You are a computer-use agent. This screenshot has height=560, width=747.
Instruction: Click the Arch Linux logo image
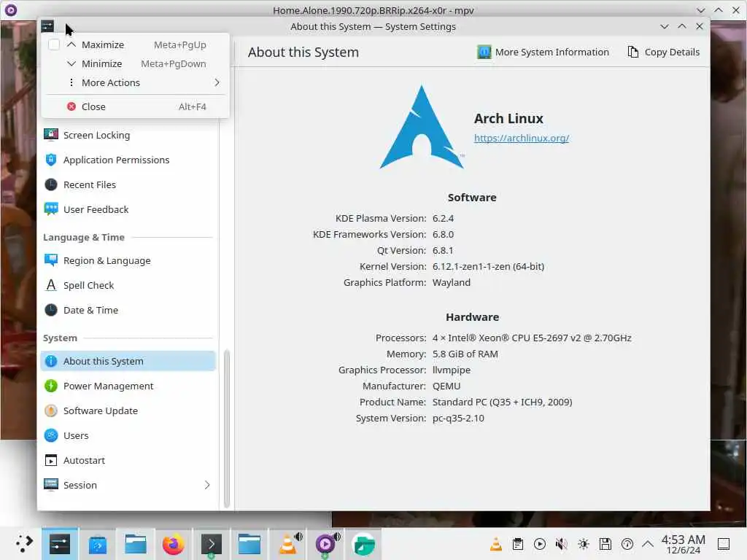tap(422, 127)
